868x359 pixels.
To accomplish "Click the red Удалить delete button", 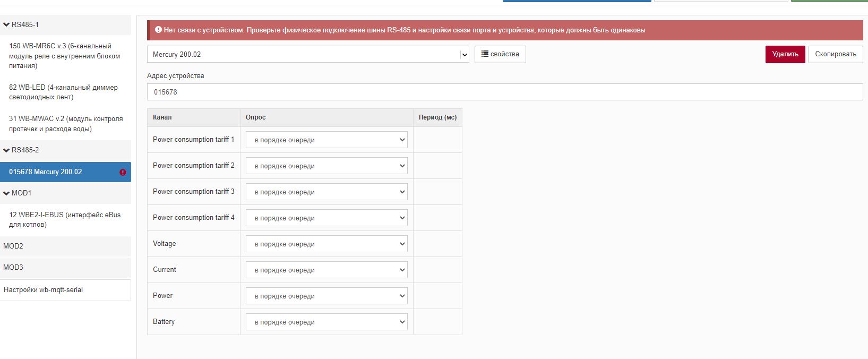I will pyautogui.click(x=785, y=54).
